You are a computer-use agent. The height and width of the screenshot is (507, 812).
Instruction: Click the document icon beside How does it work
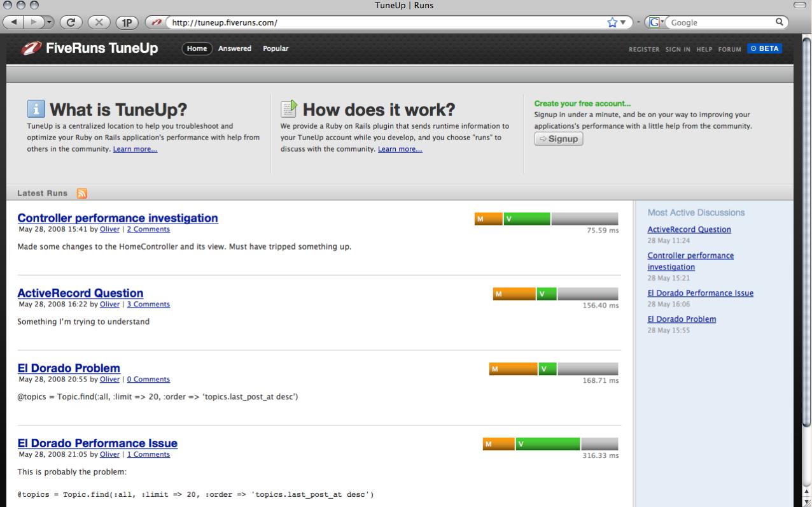point(290,109)
